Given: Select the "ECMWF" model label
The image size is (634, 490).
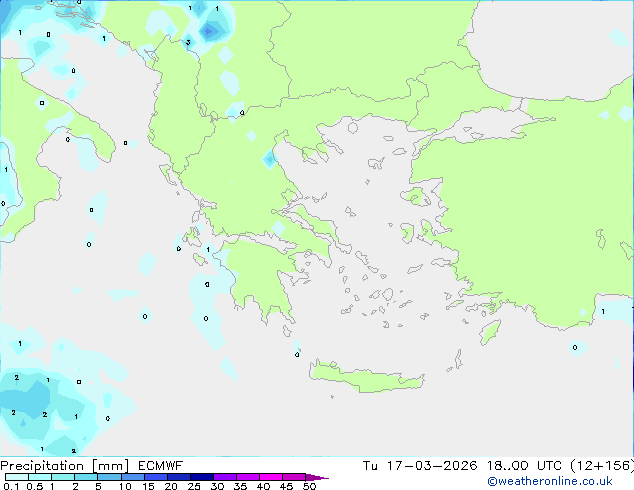Looking at the screenshot, I should click(160, 466).
